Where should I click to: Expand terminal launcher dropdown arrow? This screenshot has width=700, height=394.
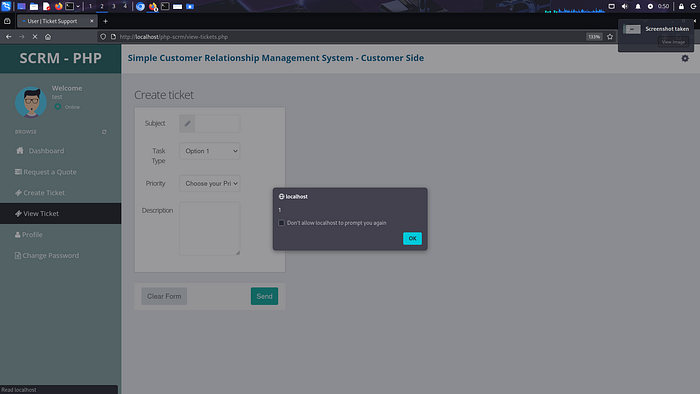pos(78,7)
